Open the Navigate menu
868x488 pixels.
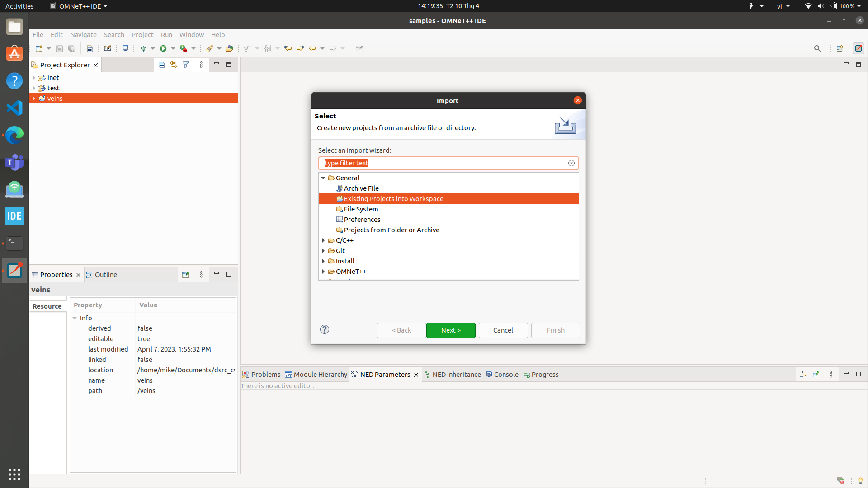[x=83, y=35]
